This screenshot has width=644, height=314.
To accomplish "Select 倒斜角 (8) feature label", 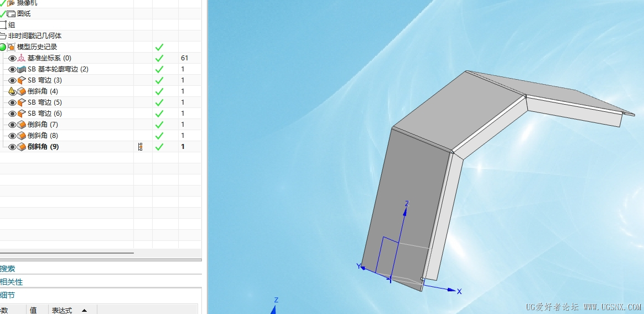I will (x=43, y=136).
